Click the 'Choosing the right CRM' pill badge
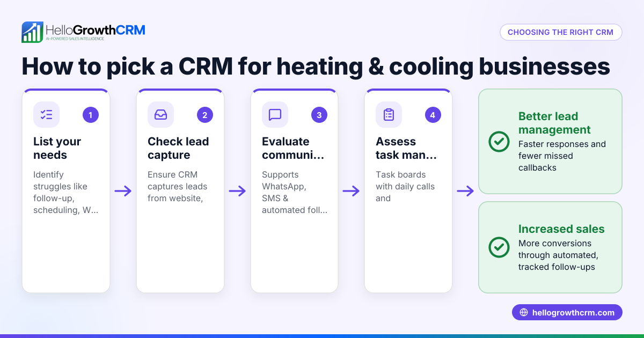644x338 pixels. point(561,32)
